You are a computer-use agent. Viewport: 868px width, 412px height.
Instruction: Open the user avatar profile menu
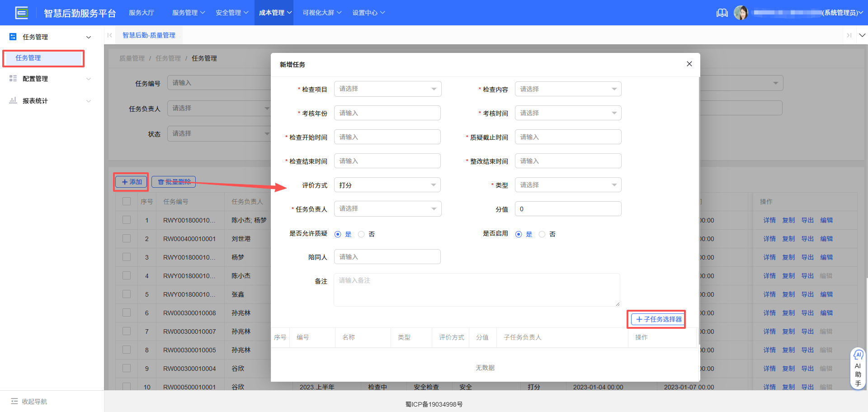741,13
